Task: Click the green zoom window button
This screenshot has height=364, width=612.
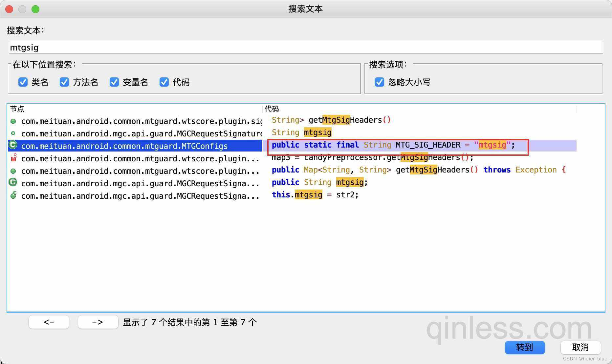Action: pyautogui.click(x=35, y=9)
